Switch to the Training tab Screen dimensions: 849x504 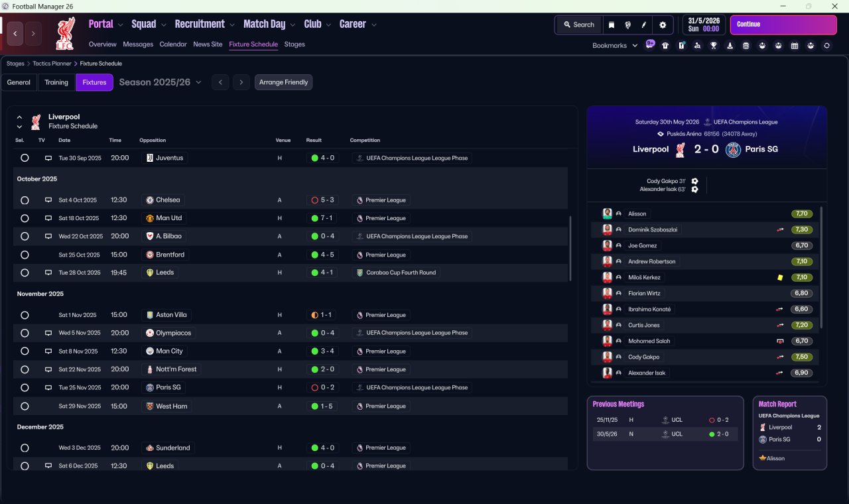coord(56,82)
